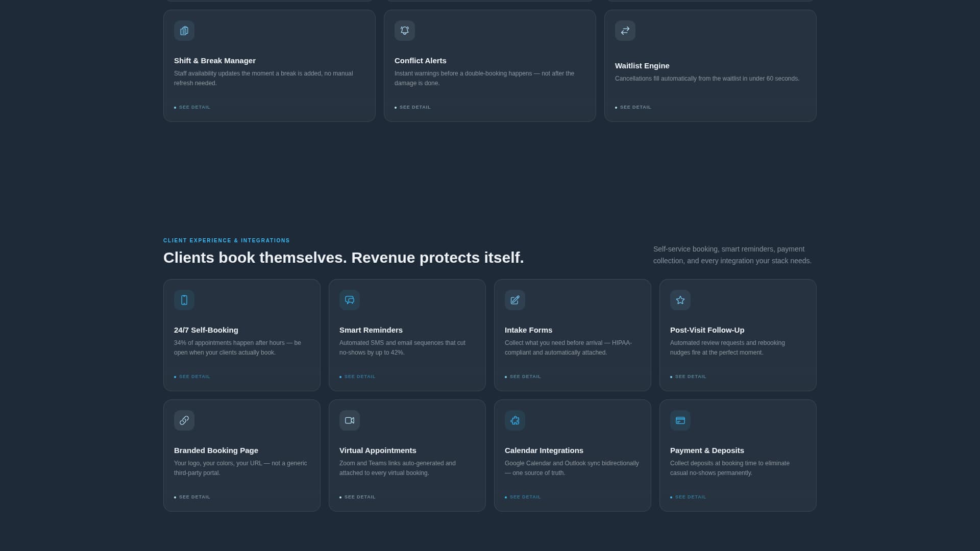Click the Smart Reminders chat bubble icon
The width and height of the screenshot is (980, 551).
[x=349, y=300]
